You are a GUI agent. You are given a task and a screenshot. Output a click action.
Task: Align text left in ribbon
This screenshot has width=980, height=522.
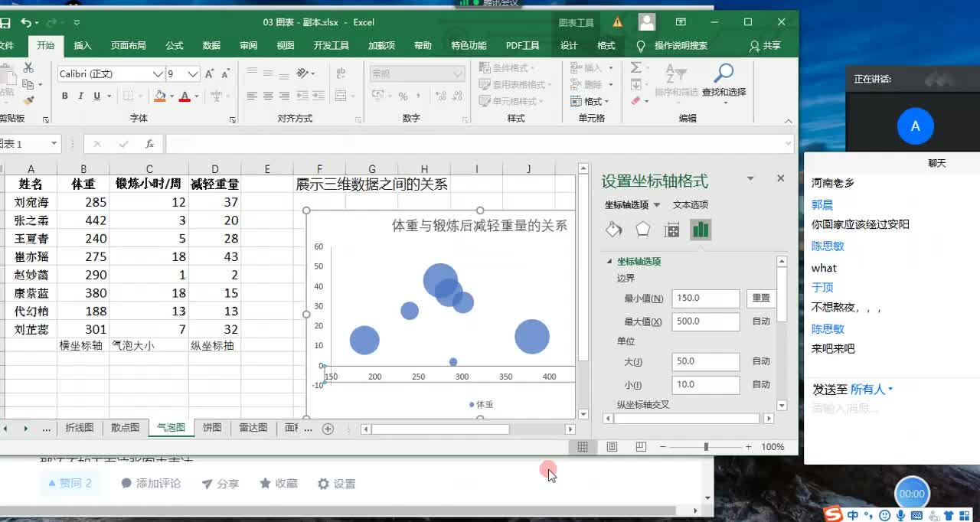tap(252, 96)
